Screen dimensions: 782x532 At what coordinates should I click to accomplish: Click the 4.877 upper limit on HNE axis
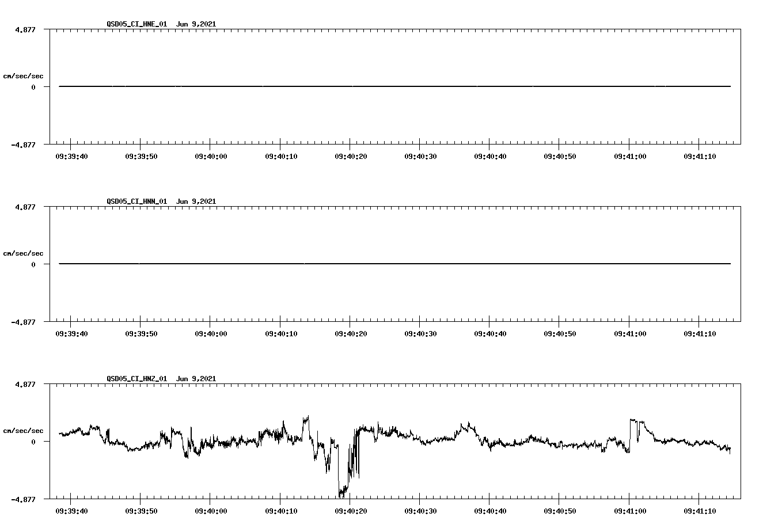tap(25, 29)
